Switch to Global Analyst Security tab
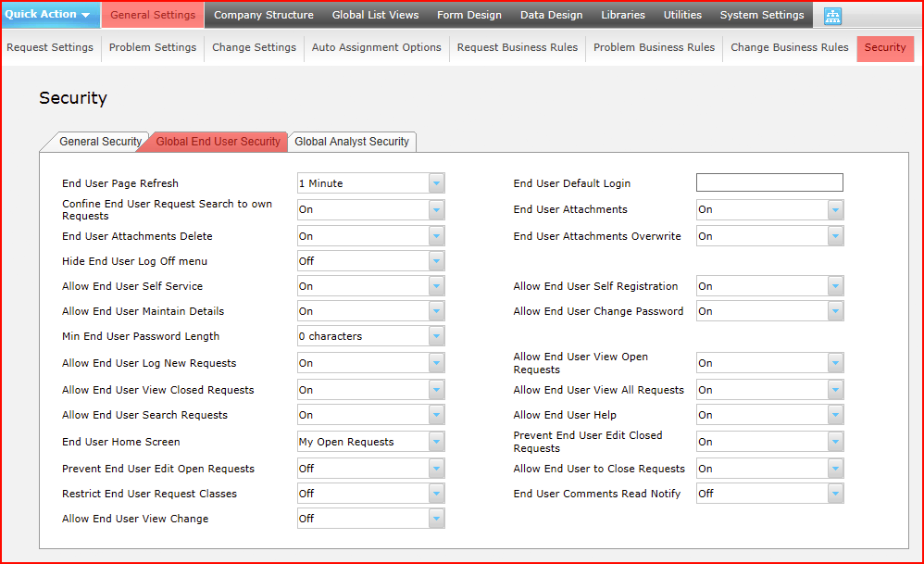Viewport: 924px width, 564px height. point(352,142)
